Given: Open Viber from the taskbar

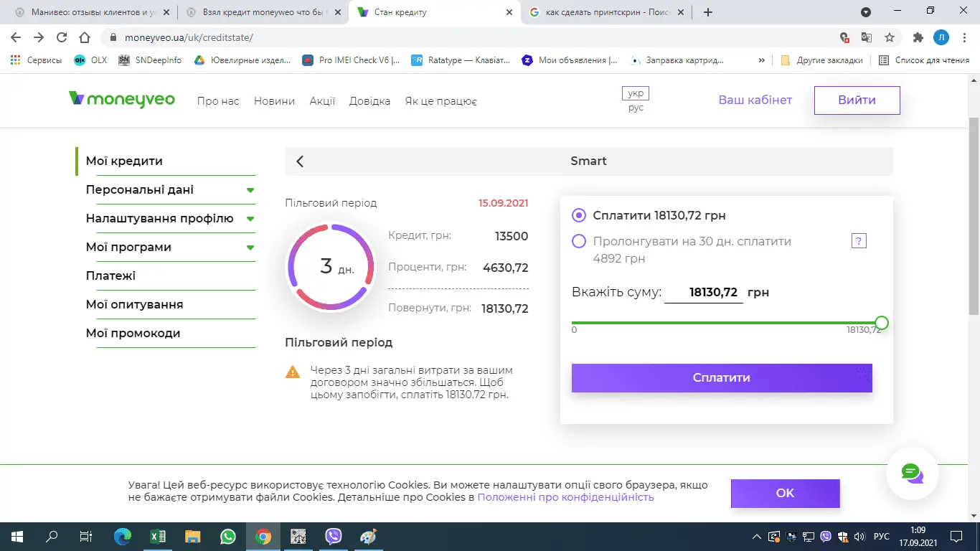Looking at the screenshot, I should point(334,536).
